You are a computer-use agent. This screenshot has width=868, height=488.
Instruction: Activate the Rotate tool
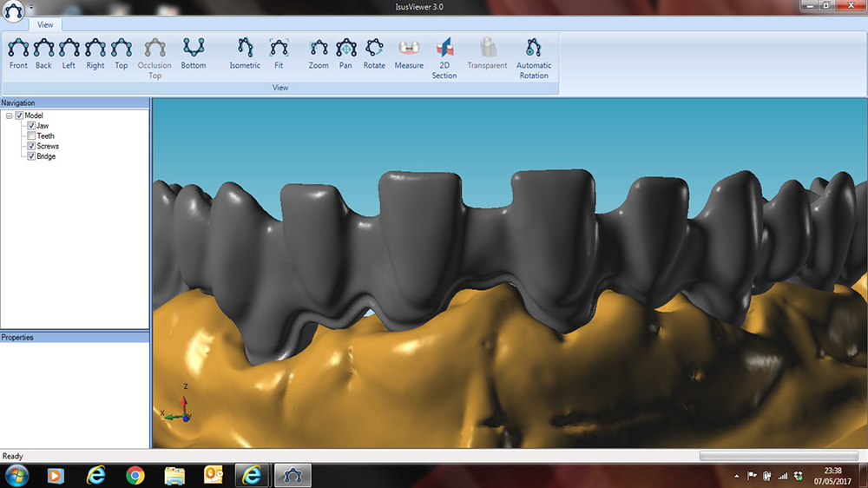point(374,53)
